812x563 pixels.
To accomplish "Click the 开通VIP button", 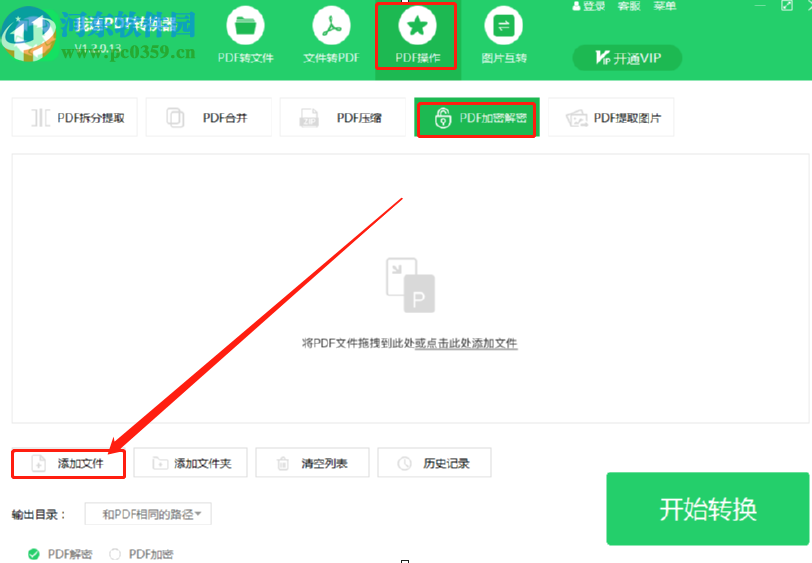I will pyautogui.click(x=627, y=57).
